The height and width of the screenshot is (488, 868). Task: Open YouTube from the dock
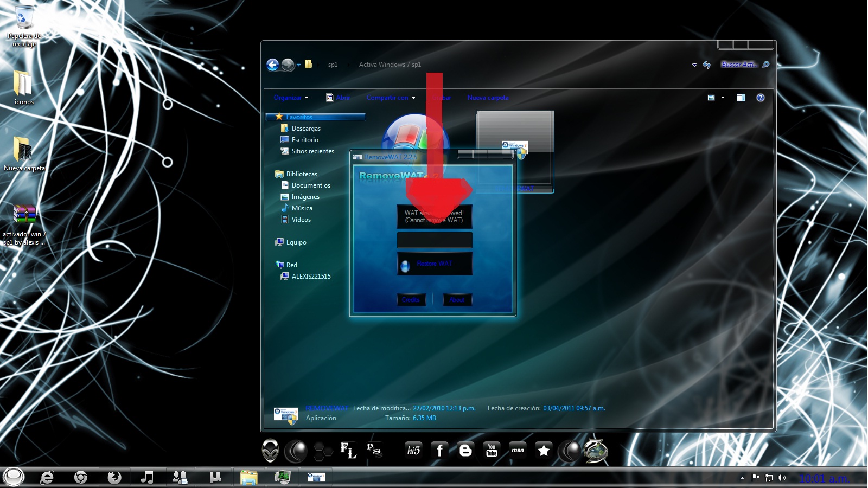pyautogui.click(x=492, y=450)
